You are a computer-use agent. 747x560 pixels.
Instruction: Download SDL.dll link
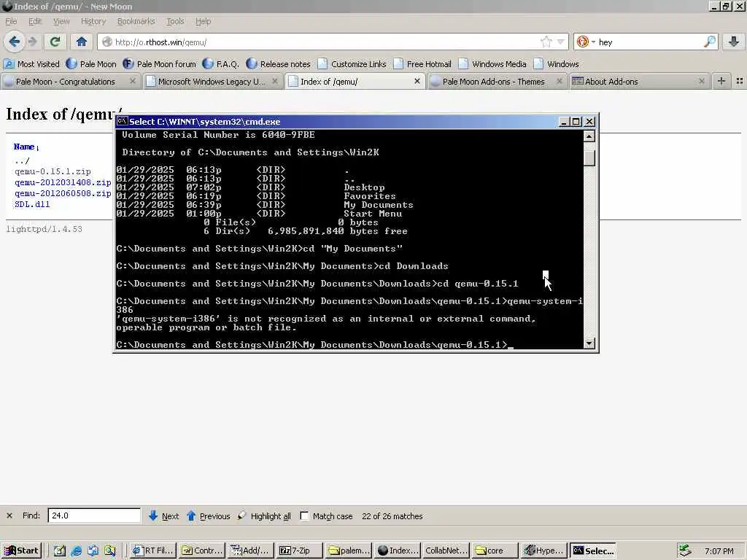(32, 204)
